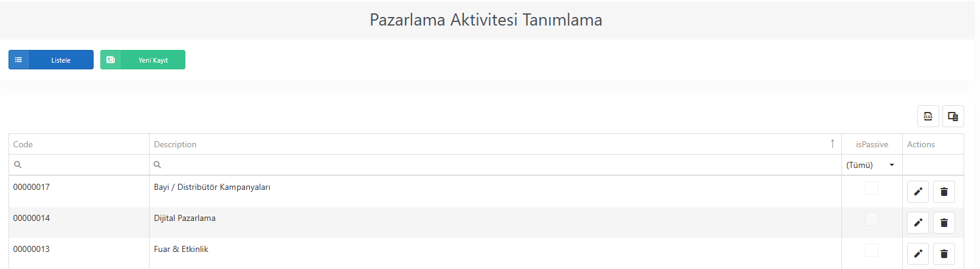Open the column chooser icon
Image resolution: width=980 pixels, height=269 pixels.
click(x=953, y=116)
